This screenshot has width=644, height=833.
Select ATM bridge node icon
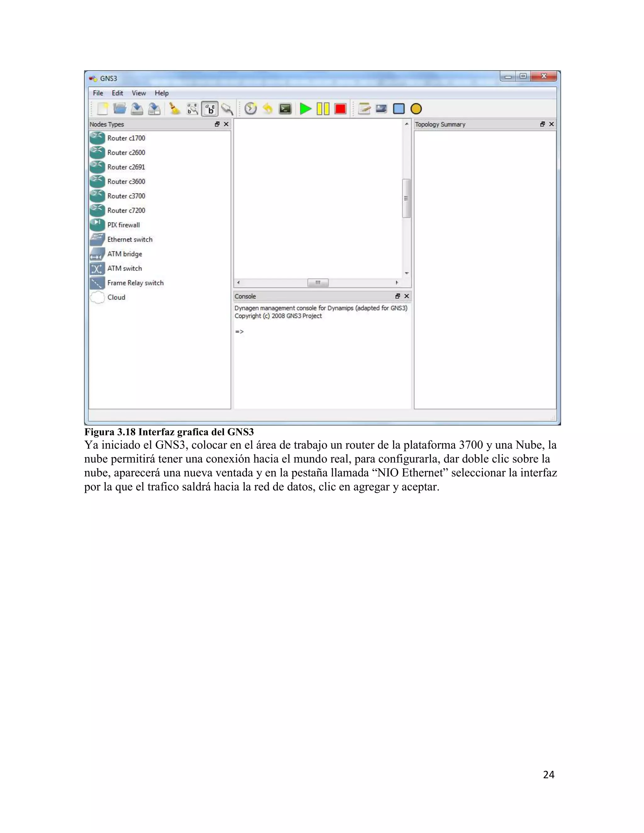tap(97, 254)
